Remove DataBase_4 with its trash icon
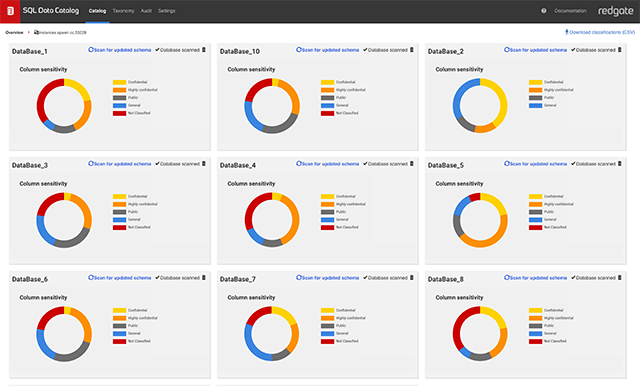 pyautogui.click(x=411, y=164)
